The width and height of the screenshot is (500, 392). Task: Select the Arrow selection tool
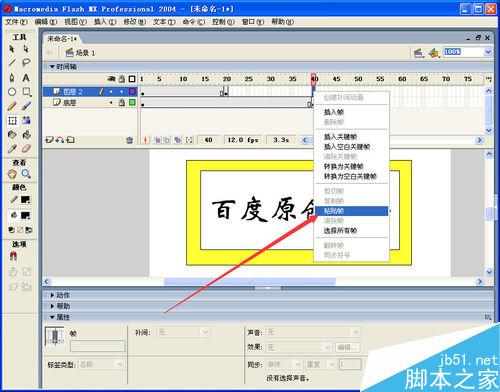(x=12, y=49)
